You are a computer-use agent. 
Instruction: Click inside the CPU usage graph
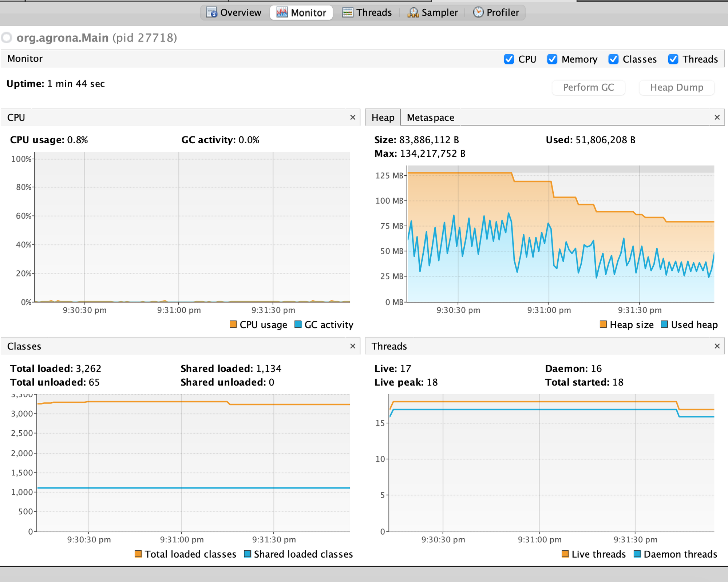tap(192, 227)
